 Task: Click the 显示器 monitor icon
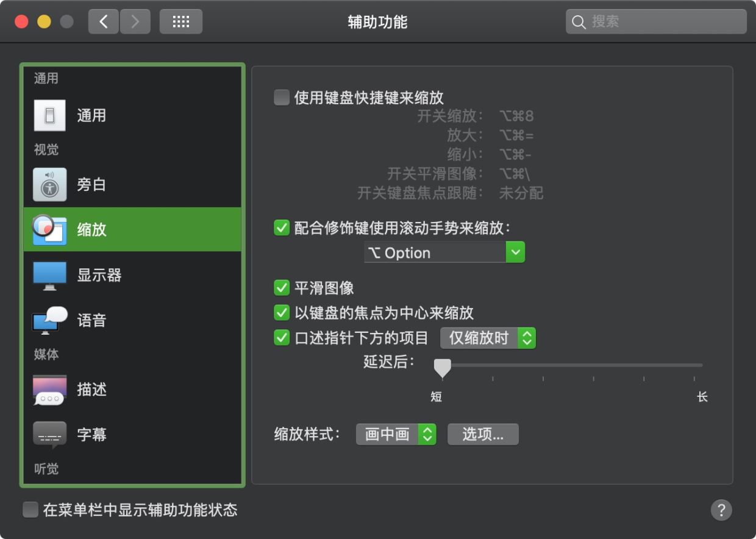49,275
